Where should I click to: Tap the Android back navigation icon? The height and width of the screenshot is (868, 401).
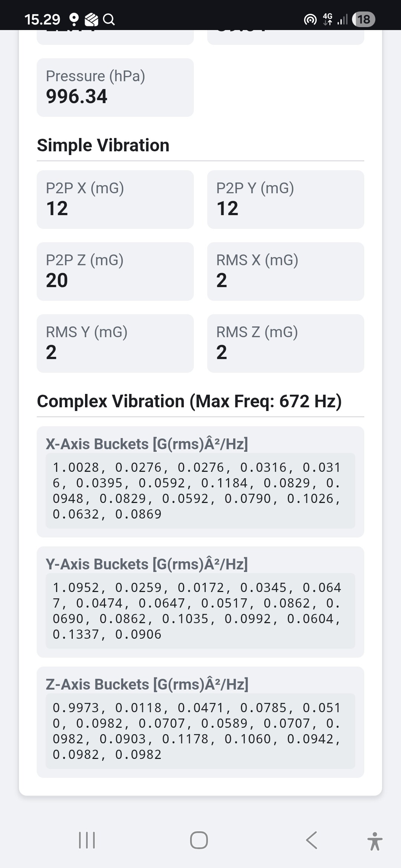pos(312,840)
